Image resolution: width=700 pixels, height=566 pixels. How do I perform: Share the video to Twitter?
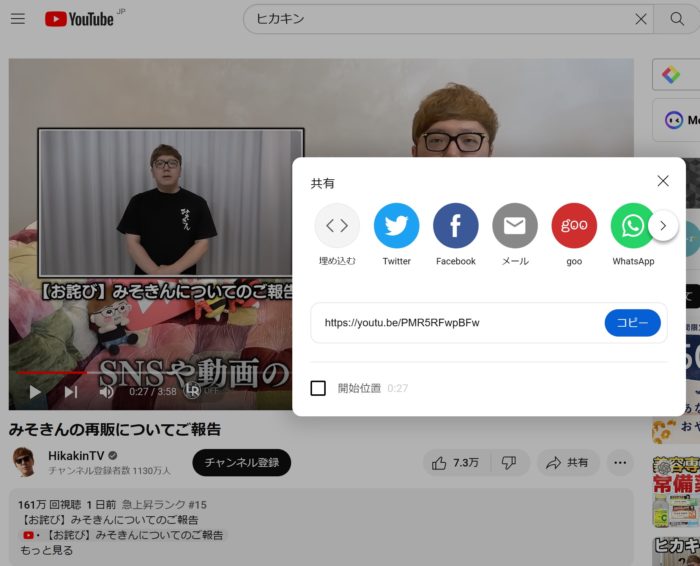point(396,234)
